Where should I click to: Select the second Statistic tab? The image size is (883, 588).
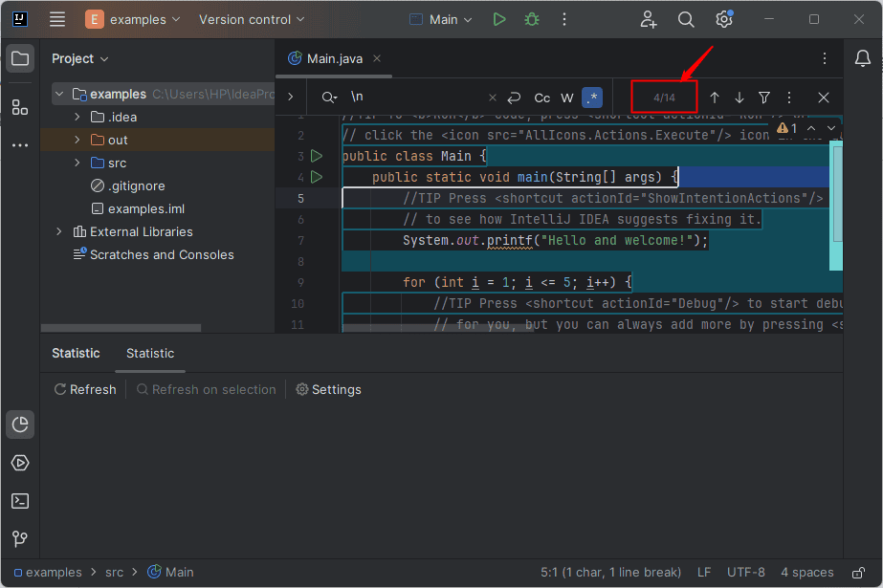(x=150, y=353)
